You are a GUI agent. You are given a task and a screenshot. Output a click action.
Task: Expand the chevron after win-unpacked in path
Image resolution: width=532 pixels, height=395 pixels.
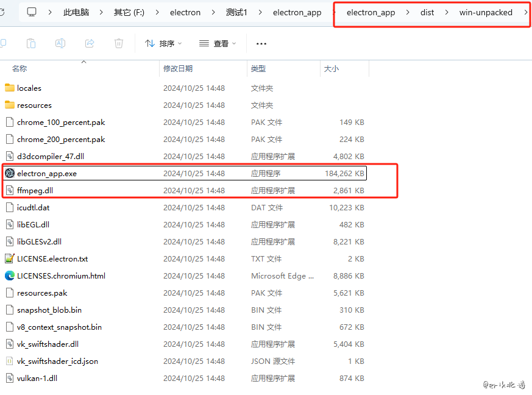[x=525, y=12]
